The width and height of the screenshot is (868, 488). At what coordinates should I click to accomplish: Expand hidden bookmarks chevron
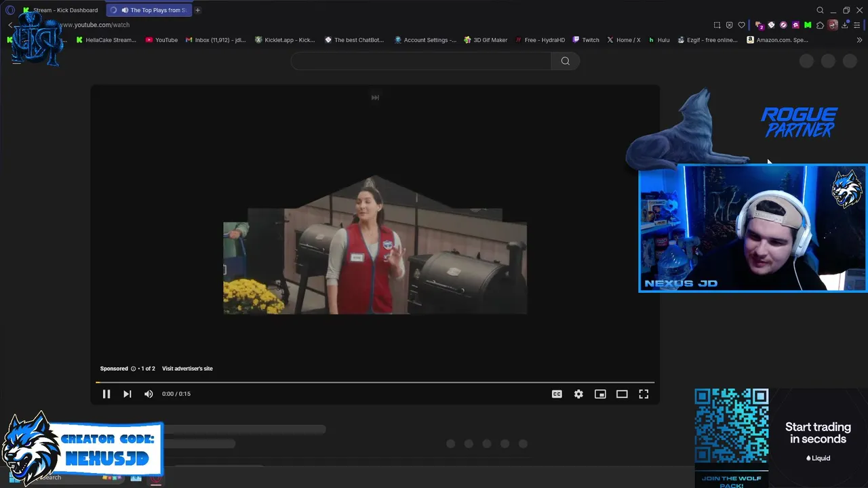click(x=860, y=40)
